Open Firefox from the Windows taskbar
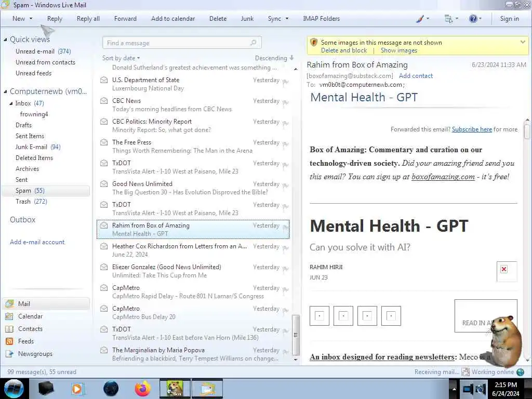Screen dimensions: 532x399 click(143, 389)
